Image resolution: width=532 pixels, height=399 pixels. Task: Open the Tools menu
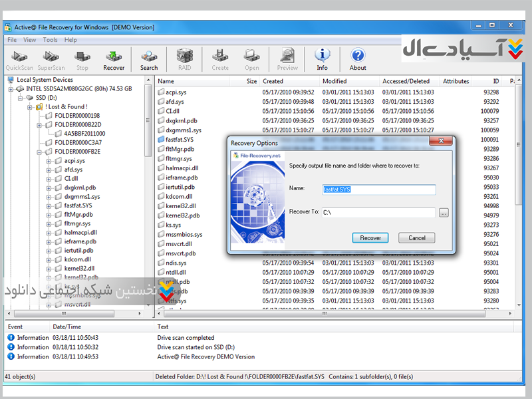(x=50, y=40)
